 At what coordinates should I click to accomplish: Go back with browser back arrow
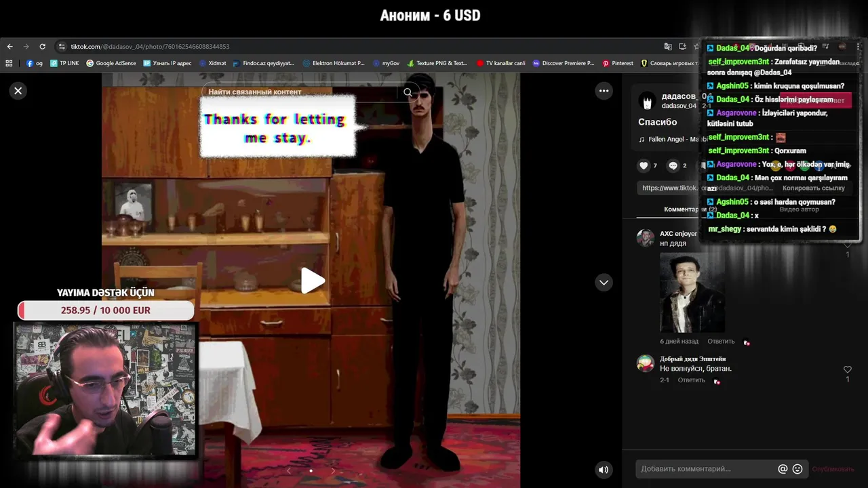[9, 47]
